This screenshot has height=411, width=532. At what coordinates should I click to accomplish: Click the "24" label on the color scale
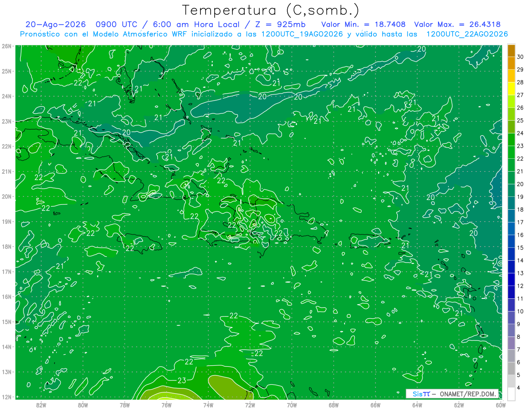520,133
